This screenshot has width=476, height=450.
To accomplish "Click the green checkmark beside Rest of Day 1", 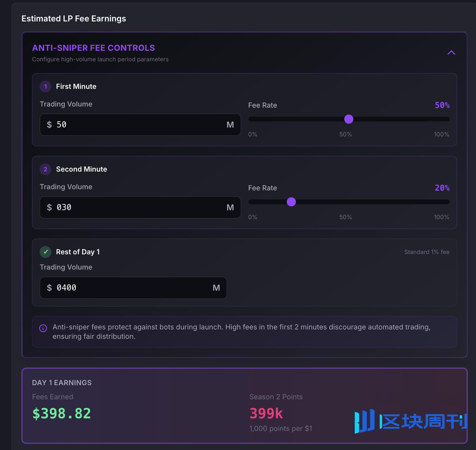I will pos(45,252).
